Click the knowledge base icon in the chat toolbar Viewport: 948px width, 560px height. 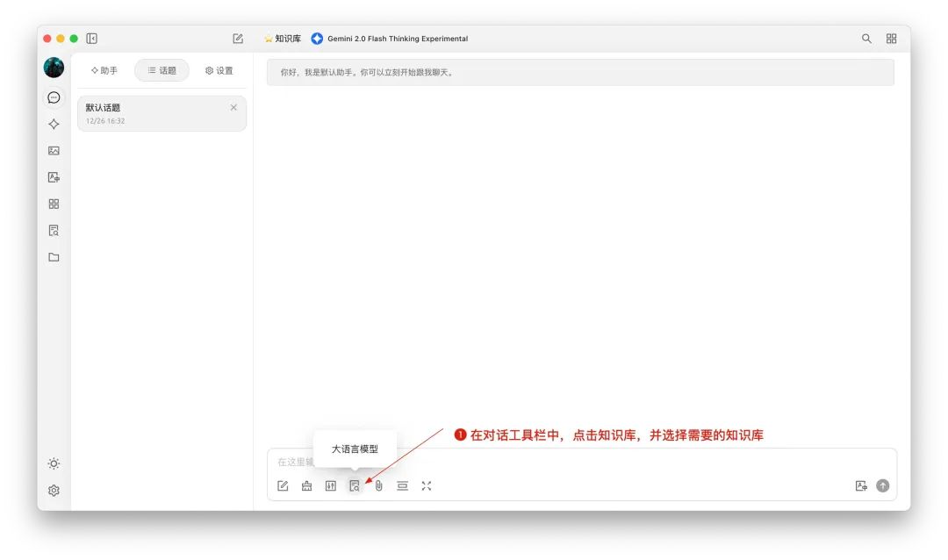355,485
